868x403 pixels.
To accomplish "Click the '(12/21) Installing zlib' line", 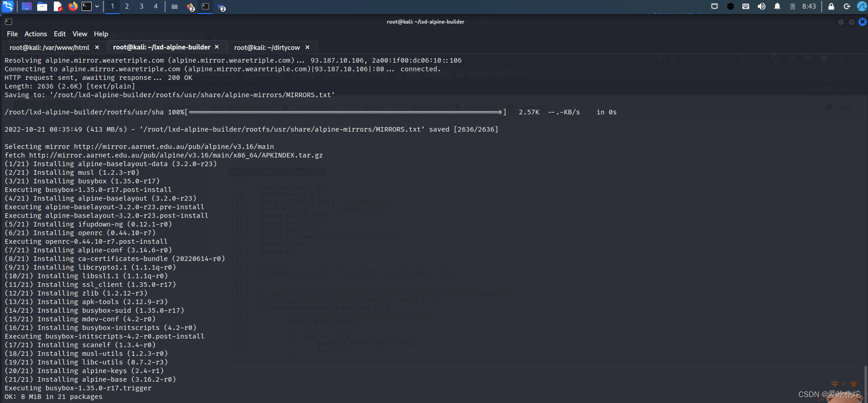I will 76,293.
